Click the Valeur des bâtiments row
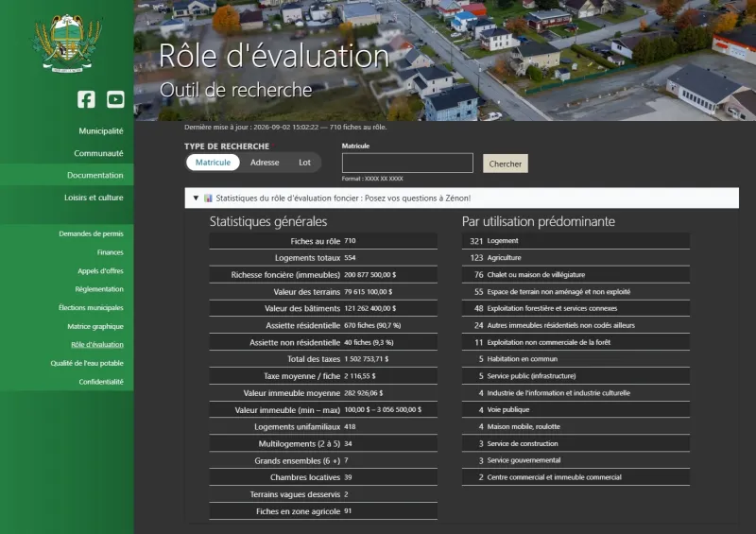Image resolution: width=756 pixels, height=534 pixels. point(323,308)
